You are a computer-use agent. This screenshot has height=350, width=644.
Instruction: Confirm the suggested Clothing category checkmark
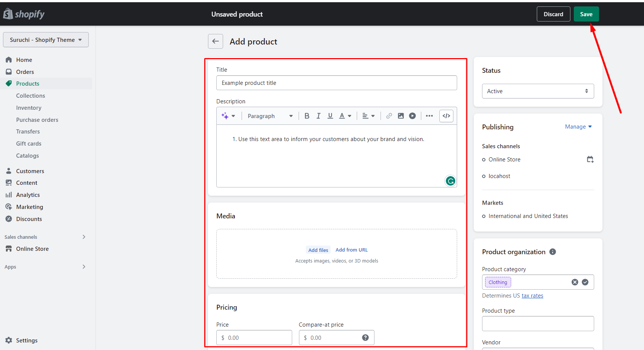coord(585,282)
